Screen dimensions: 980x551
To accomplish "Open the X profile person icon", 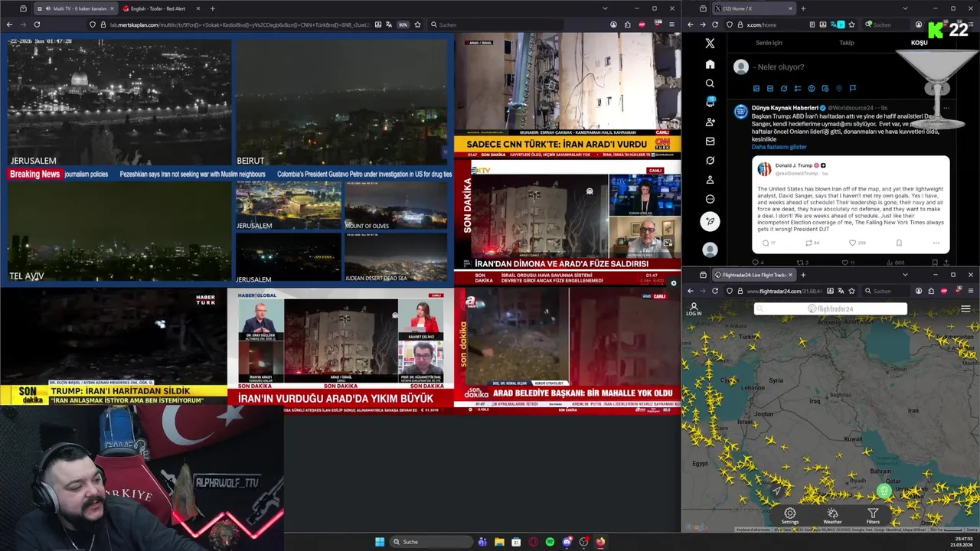I will [710, 180].
